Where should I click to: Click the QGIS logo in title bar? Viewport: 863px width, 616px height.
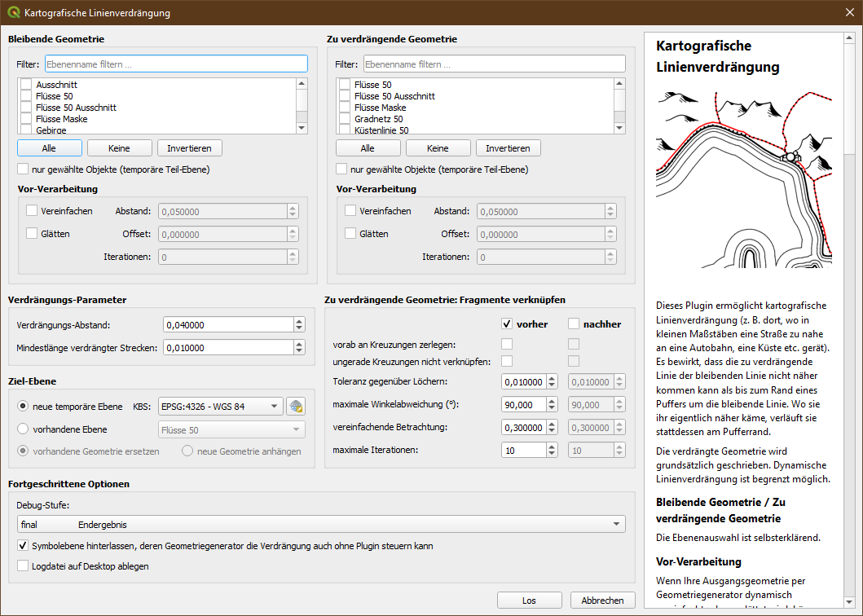pos(13,12)
